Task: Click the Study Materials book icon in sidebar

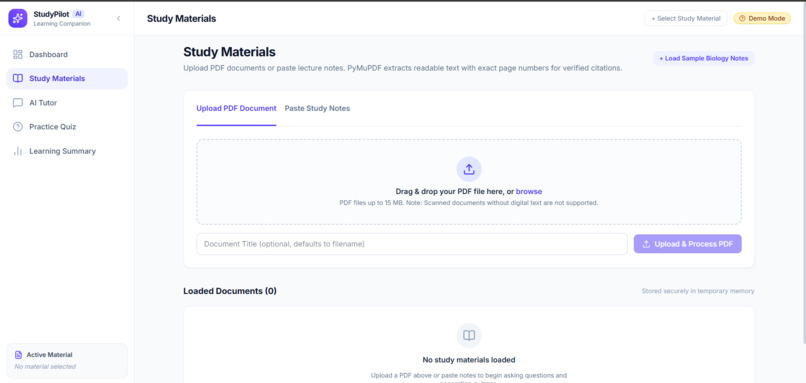Action: (17, 79)
